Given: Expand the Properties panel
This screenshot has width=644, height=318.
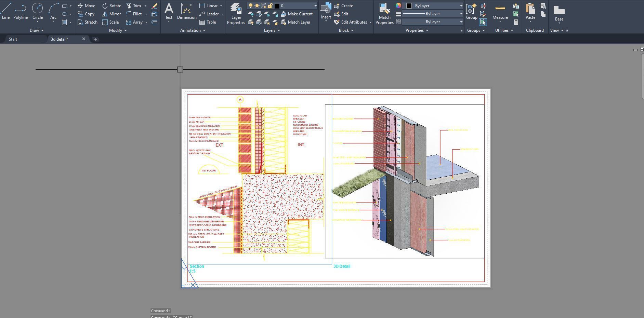Looking at the screenshot, I should coord(417,30).
